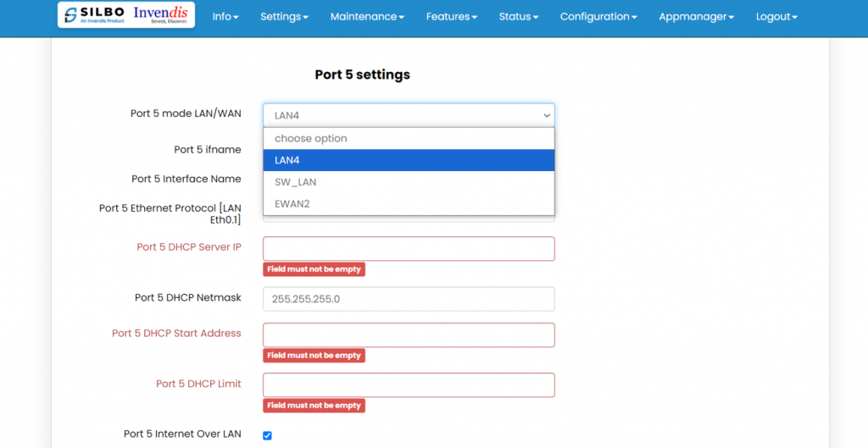
Task: Click the Port 5 DHCP Server IP field
Action: click(408, 248)
